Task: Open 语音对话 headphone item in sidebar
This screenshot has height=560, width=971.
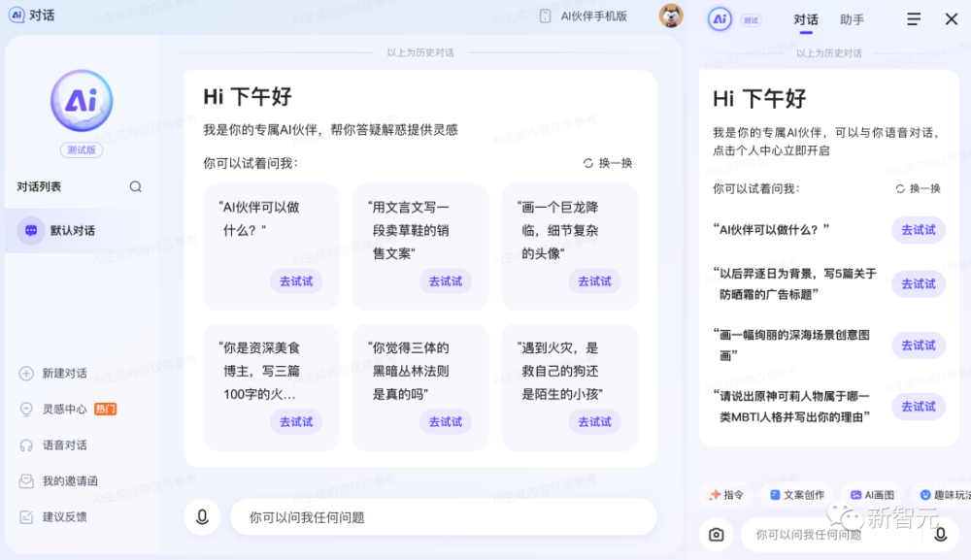Action: [x=53, y=445]
